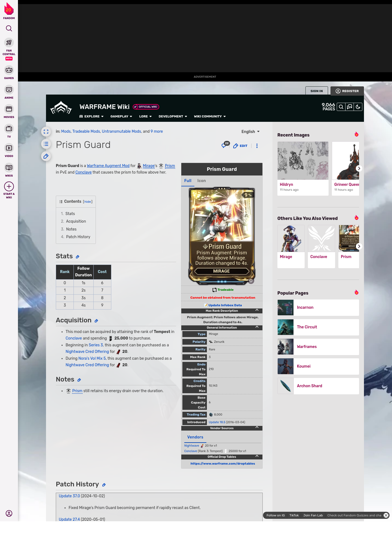392x545 pixels.
Task: Advance the Others Like You Also Viewed arrow
Action: click(x=359, y=246)
